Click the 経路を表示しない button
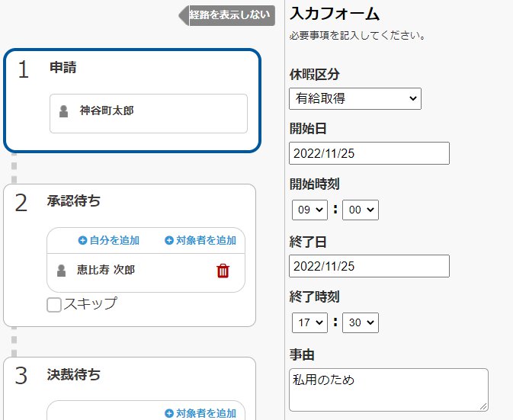Screen dimensions: 513x420 coord(227,15)
